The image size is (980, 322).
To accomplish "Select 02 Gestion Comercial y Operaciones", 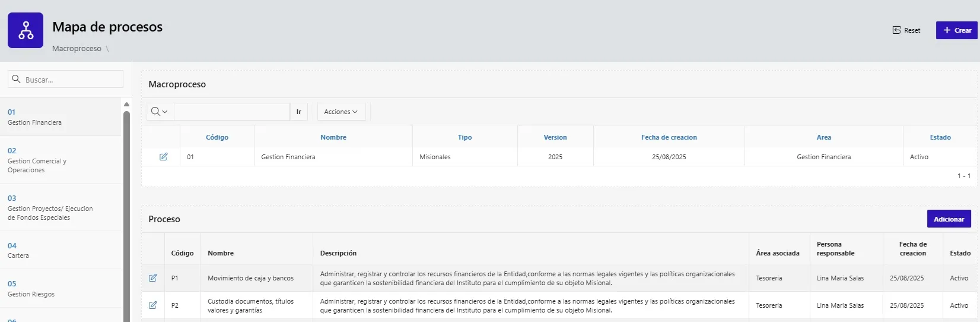I will 61,160.
